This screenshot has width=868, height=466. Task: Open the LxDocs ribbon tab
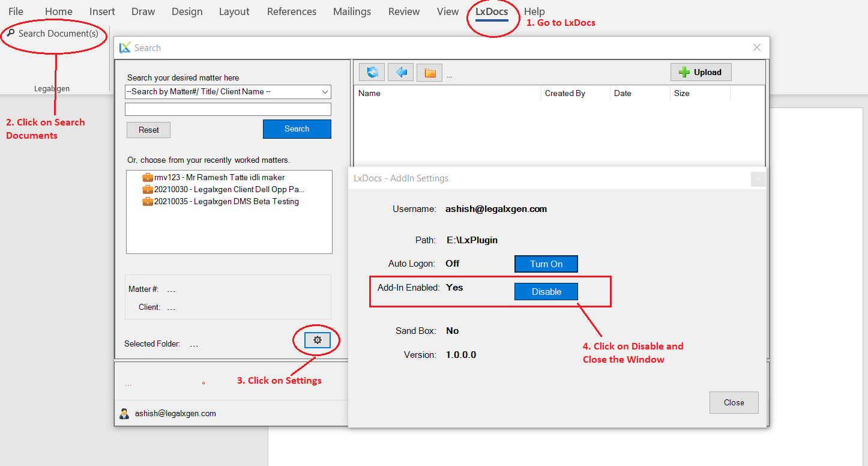tap(491, 11)
